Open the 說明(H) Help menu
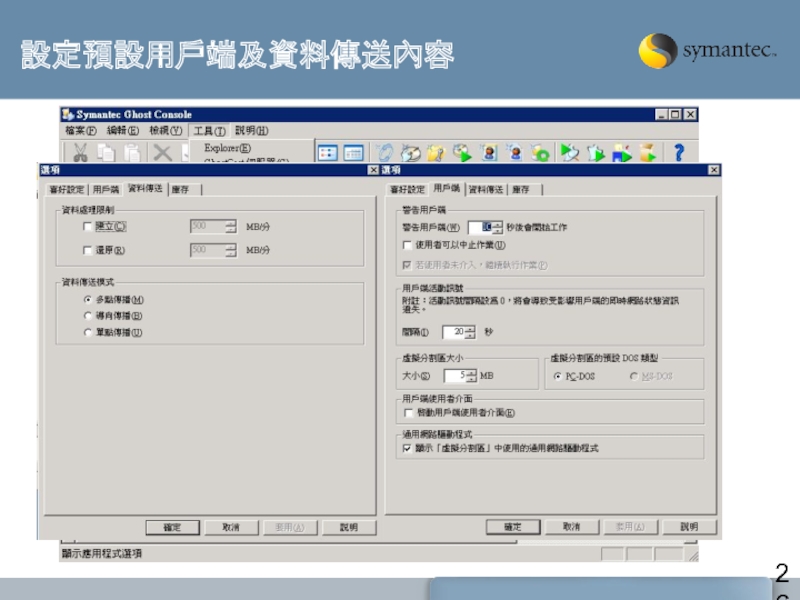 click(252, 131)
